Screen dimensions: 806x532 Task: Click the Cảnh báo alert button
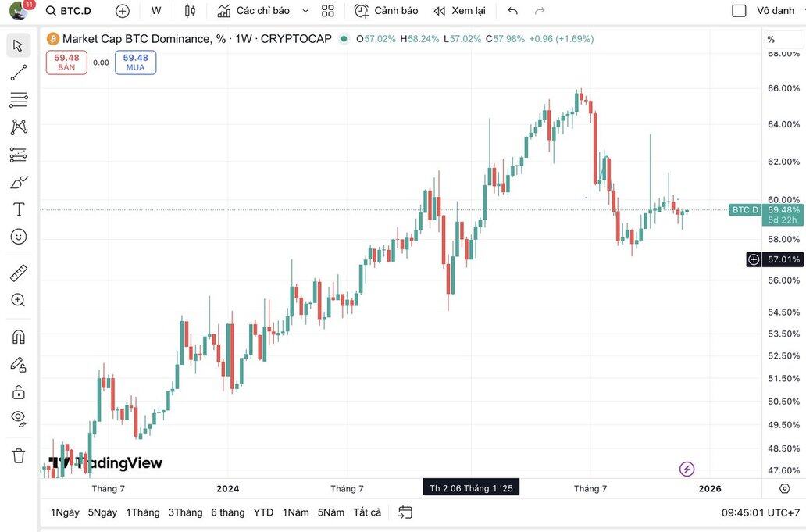click(386, 11)
